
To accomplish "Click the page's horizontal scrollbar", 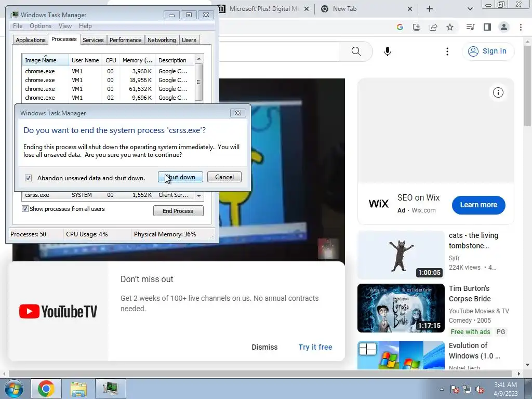I will (x=261, y=374).
